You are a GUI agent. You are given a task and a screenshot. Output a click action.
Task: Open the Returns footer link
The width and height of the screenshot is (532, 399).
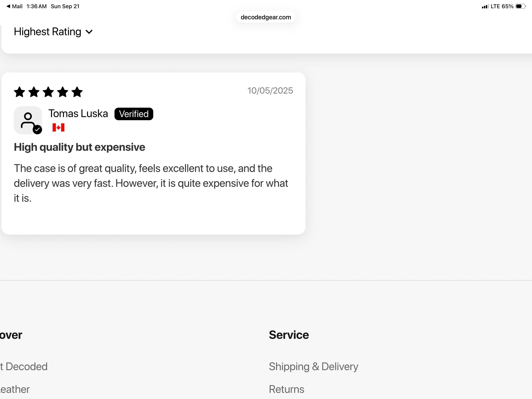click(286, 389)
